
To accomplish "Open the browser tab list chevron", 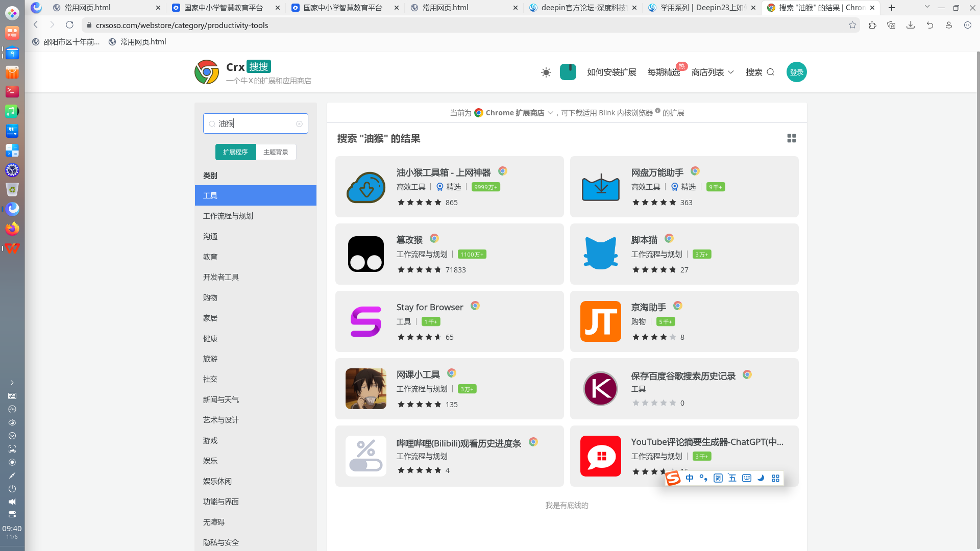I will point(927,7).
